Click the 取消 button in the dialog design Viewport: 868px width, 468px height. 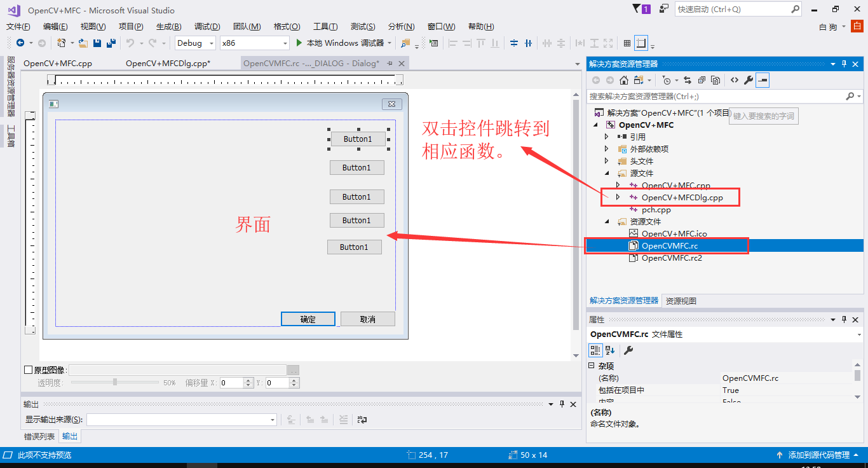click(x=368, y=319)
